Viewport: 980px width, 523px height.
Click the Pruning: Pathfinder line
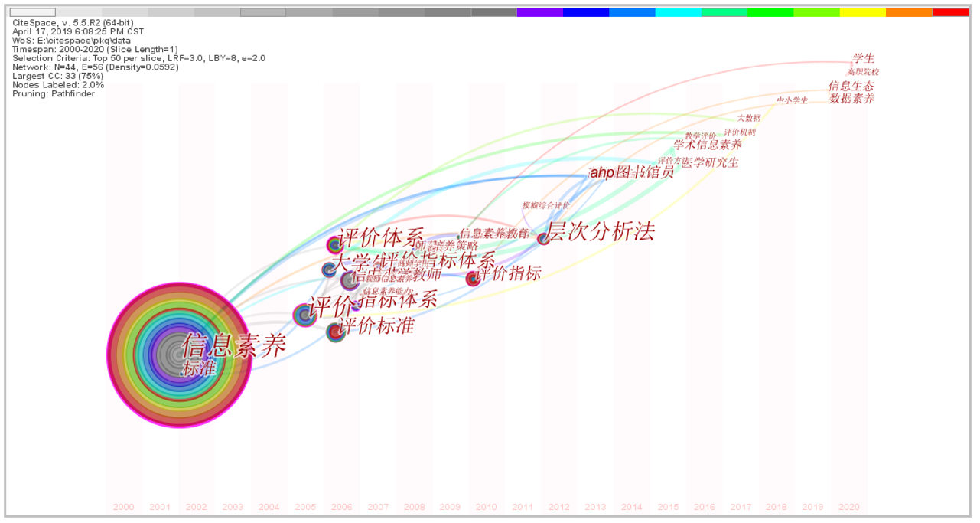(54, 93)
